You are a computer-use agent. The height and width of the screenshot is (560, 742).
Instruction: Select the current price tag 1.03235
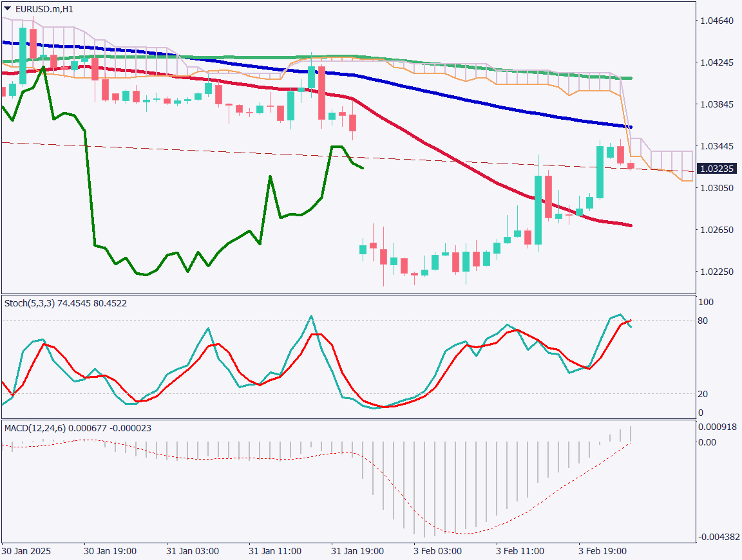716,169
